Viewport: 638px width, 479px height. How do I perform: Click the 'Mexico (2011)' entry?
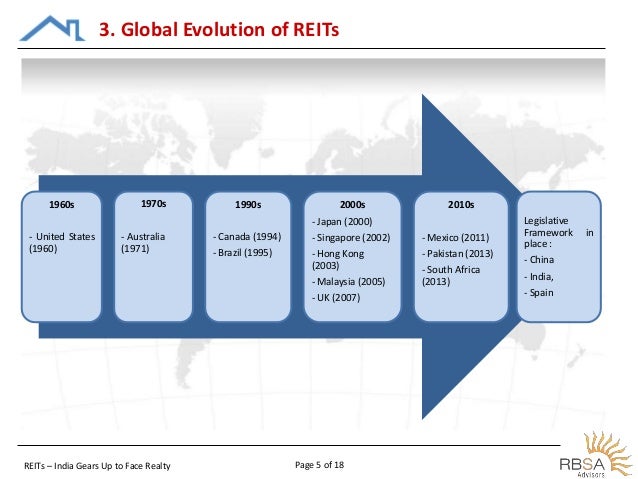pyautogui.click(x=455, y=238)
